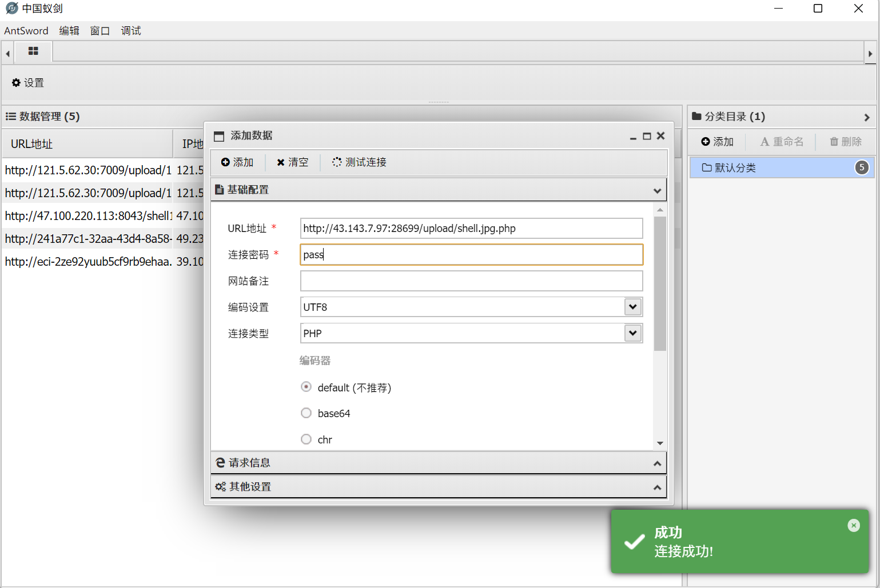Click the 重命名 rename category button

click(x=782, y=142)
